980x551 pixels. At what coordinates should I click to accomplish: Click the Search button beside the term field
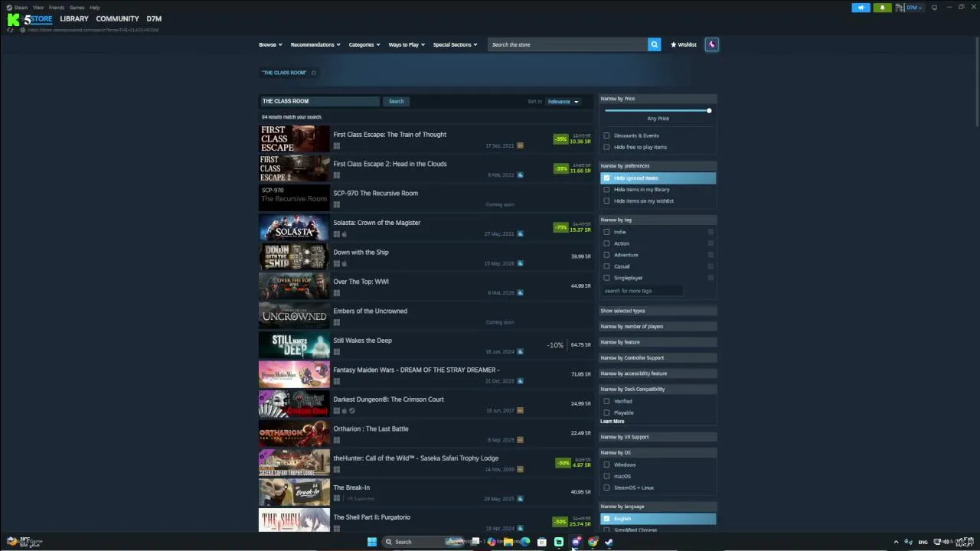396,101
